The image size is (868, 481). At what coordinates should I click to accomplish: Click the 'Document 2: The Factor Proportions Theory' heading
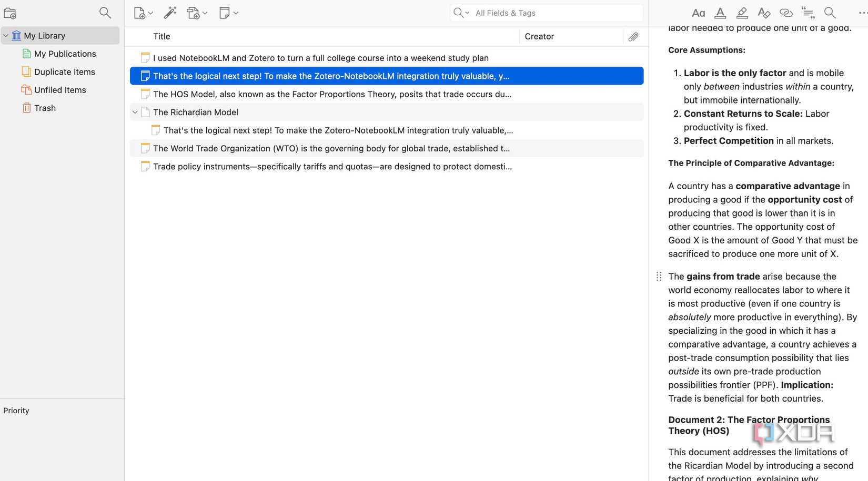(749, 425)
